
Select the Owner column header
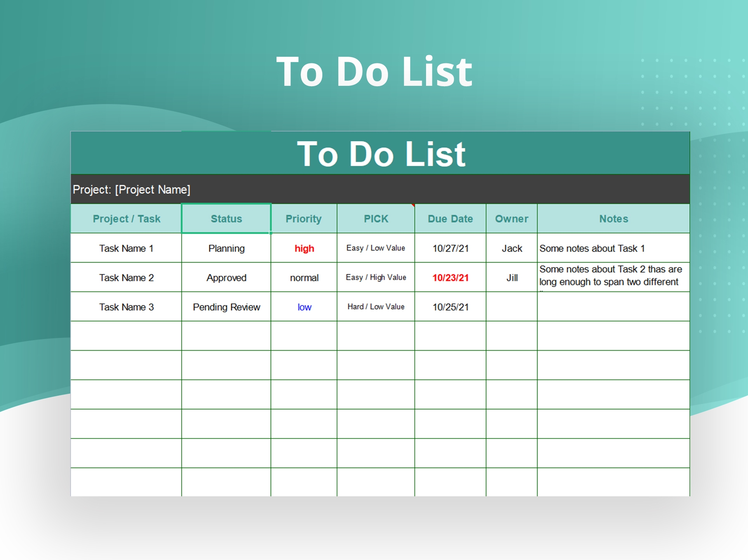511,218
